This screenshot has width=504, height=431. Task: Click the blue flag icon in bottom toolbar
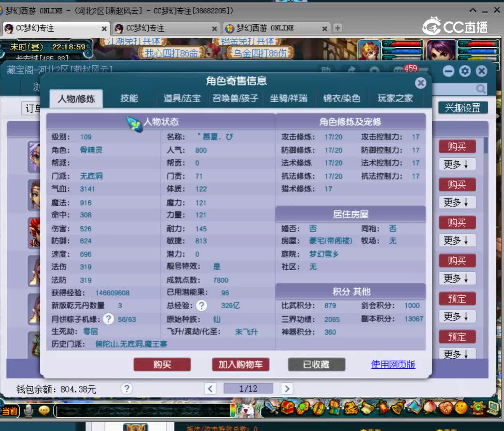pyautogui.click(x=414, y=408)
